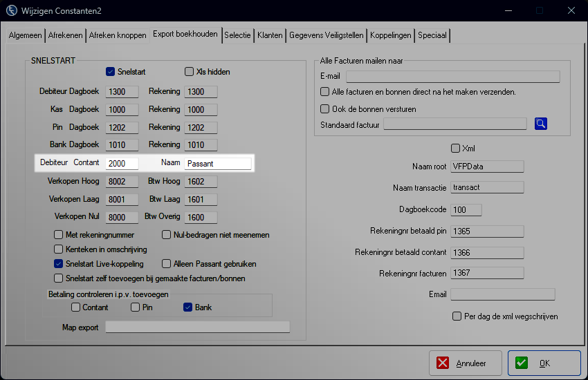Enable the Xls hidden checkbox
Viewport: 588px width, 380px height.
[x=190, y=72]
